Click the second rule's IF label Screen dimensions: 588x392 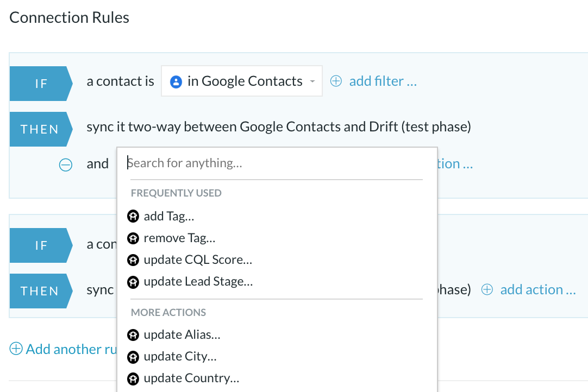pos(41,245)
